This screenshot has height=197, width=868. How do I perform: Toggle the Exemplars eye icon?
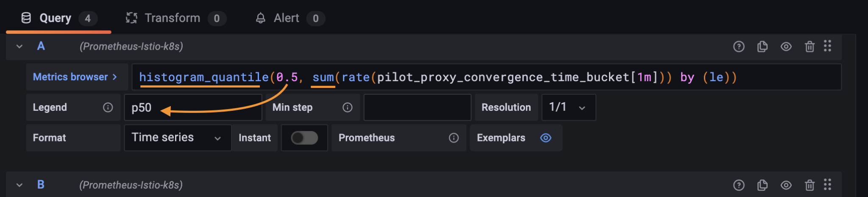(x=546, y=138)
